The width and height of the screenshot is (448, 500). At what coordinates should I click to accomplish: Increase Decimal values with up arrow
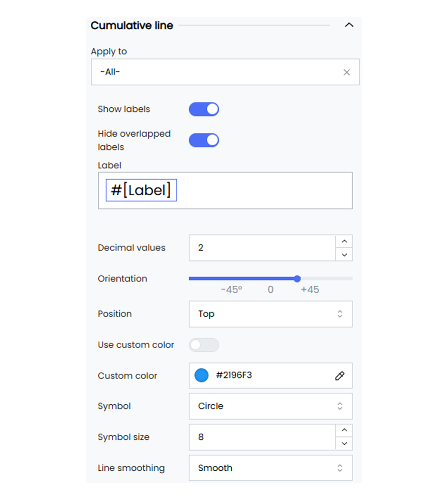click(x=344, y=241)
